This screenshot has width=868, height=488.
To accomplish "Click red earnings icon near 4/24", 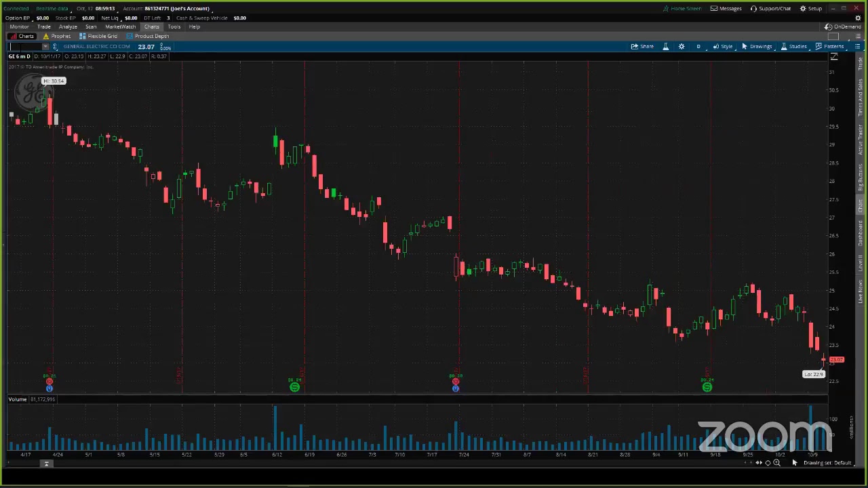I will (49, 382).
